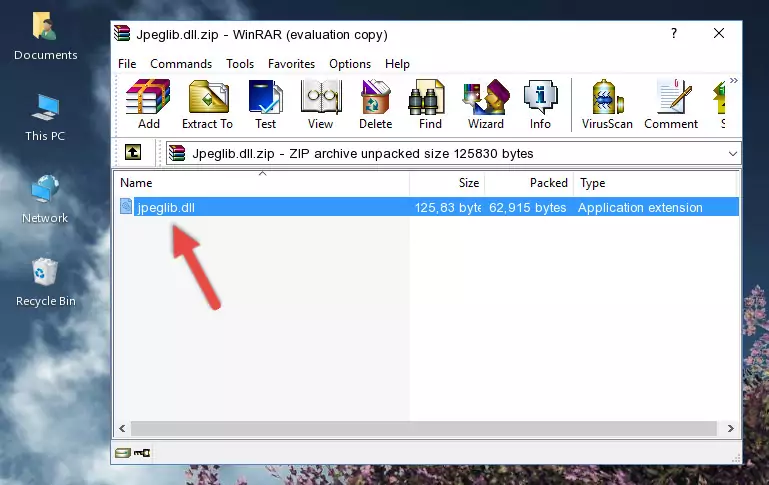The image size is (769, 485).
Task: Click the key password icon in status bar
Action: [x=142, y=453]
